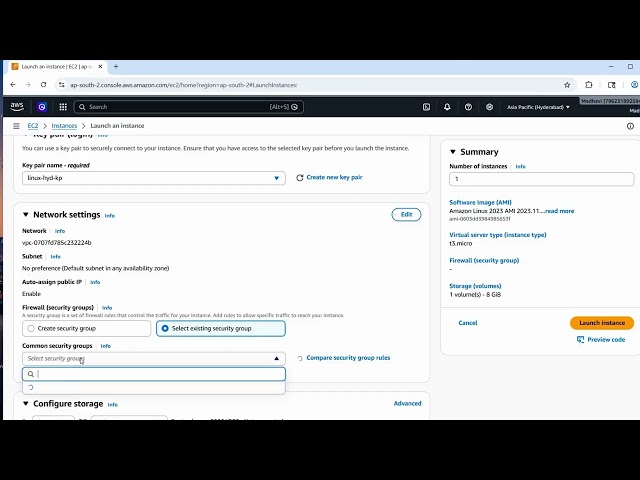640x480 pixels.
Task: Click Info next to Subnet label
Action: 56,257
